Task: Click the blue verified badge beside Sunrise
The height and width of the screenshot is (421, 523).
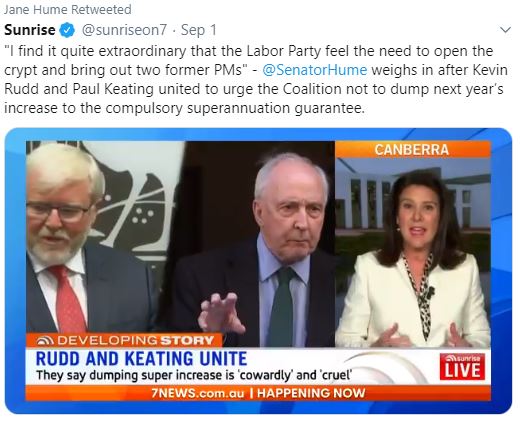Action: coord(67,30)
